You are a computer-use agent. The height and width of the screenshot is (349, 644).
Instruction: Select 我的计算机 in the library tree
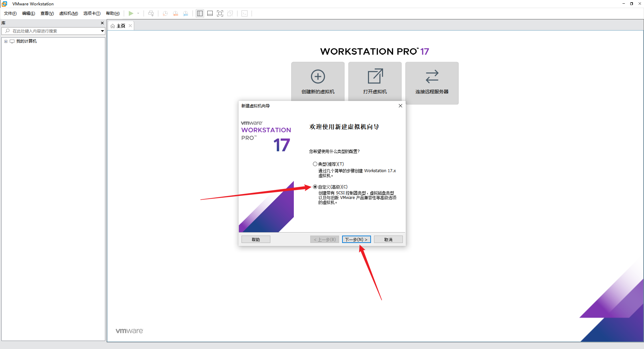tap(26, 41)
